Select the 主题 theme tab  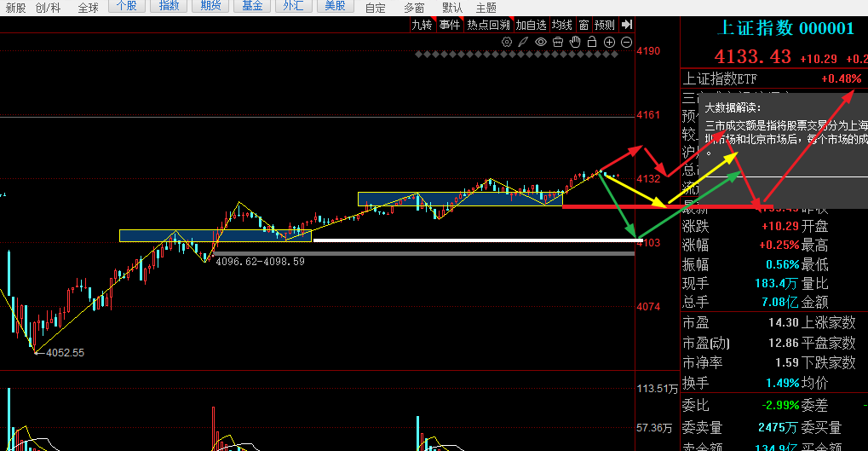tap(486, 8)
